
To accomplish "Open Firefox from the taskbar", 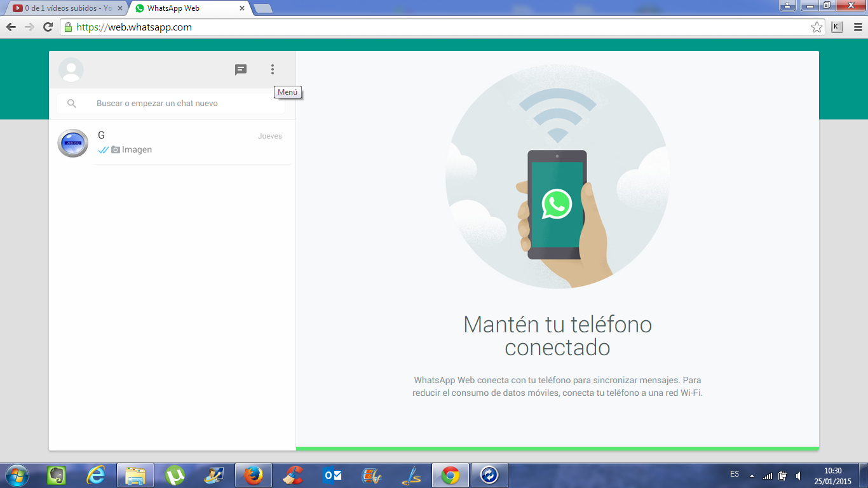I will [253, 475].
